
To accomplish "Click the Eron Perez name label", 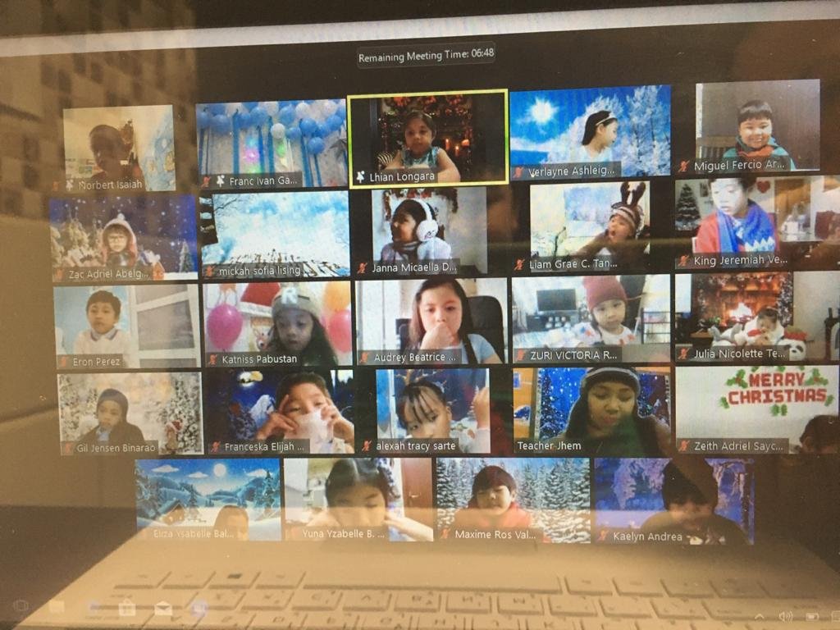I will tap(95, 361).
